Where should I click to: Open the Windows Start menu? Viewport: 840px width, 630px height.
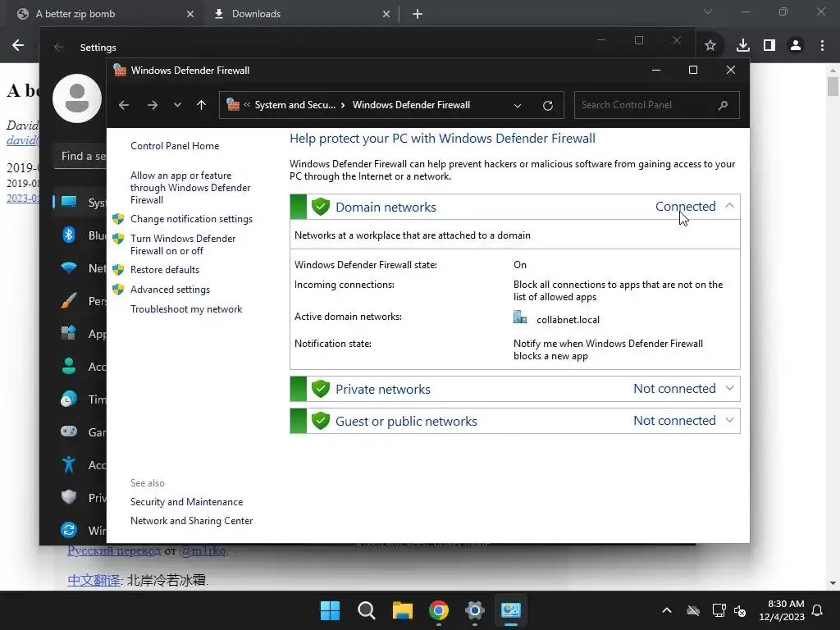click(x=330, y=610)
